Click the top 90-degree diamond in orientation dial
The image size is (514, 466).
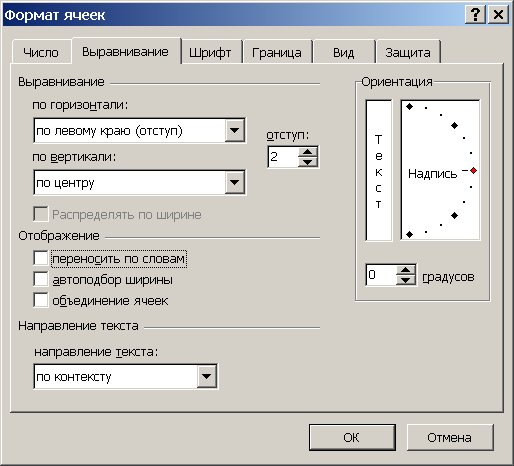click(x=410, y=107)
